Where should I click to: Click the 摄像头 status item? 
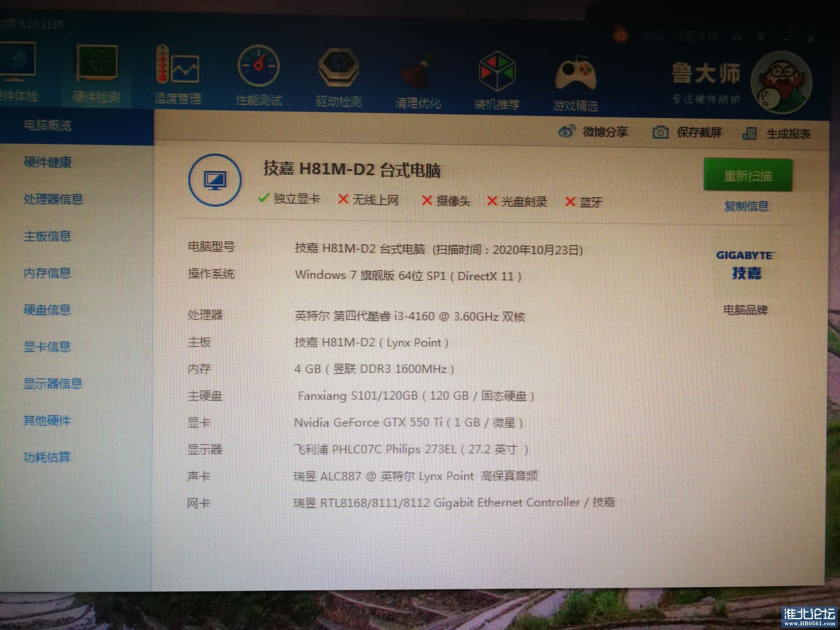click(446, 201)
